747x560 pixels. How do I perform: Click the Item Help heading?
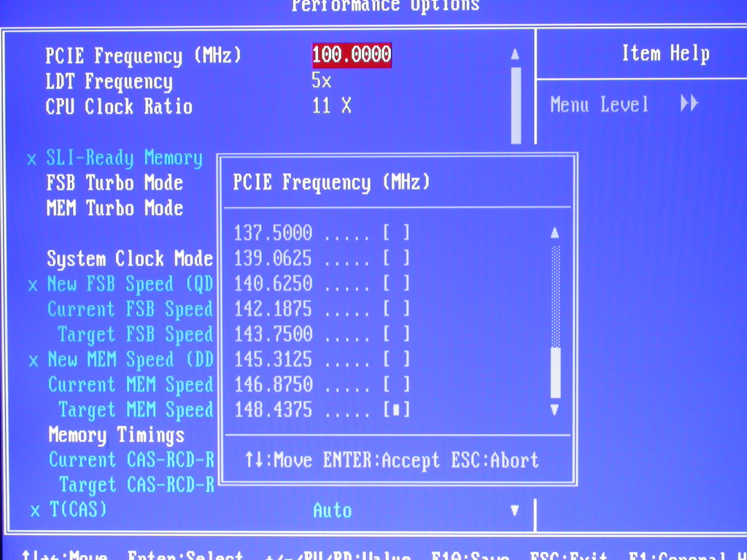(666, 52)
